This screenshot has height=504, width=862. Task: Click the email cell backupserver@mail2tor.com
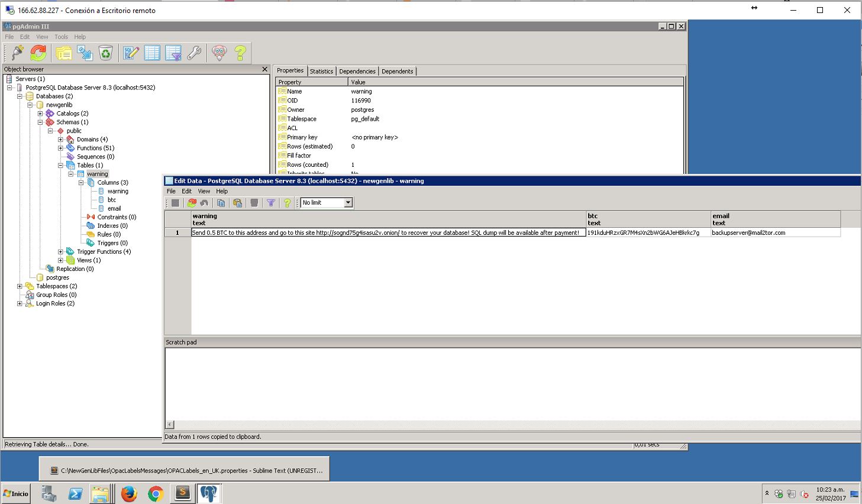coord(748,233)
